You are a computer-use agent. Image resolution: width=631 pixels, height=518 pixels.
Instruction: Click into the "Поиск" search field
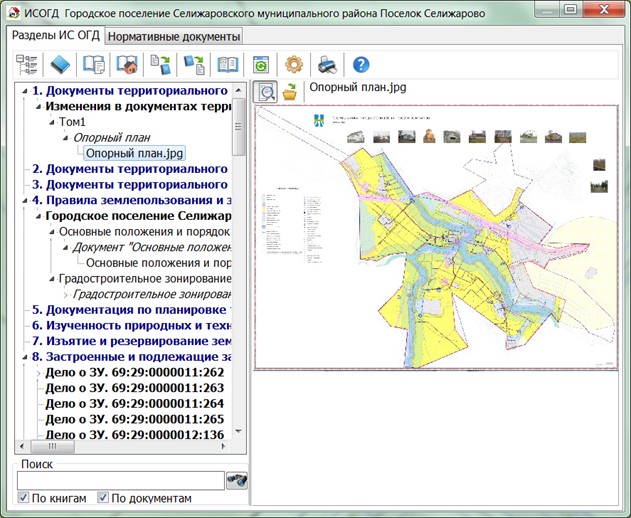coord(120,480)
